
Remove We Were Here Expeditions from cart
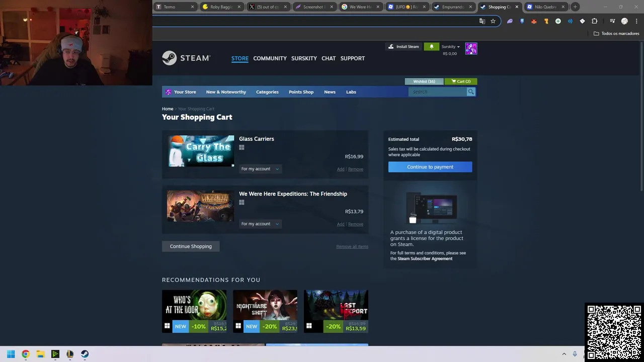[x=355, y=224]
